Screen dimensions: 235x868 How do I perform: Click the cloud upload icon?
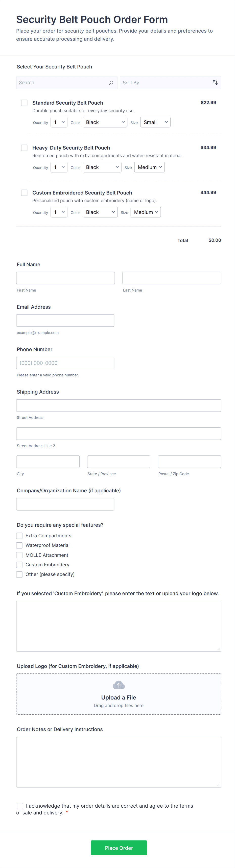118,685
